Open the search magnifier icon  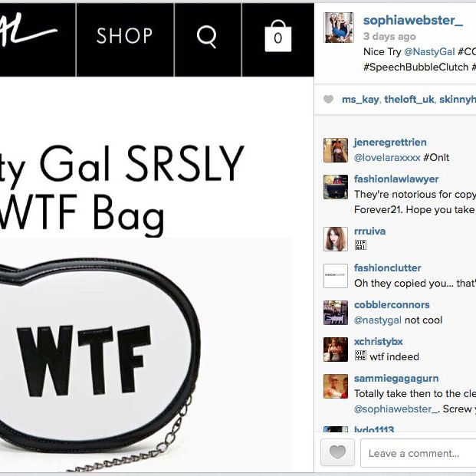coord(207,37)
